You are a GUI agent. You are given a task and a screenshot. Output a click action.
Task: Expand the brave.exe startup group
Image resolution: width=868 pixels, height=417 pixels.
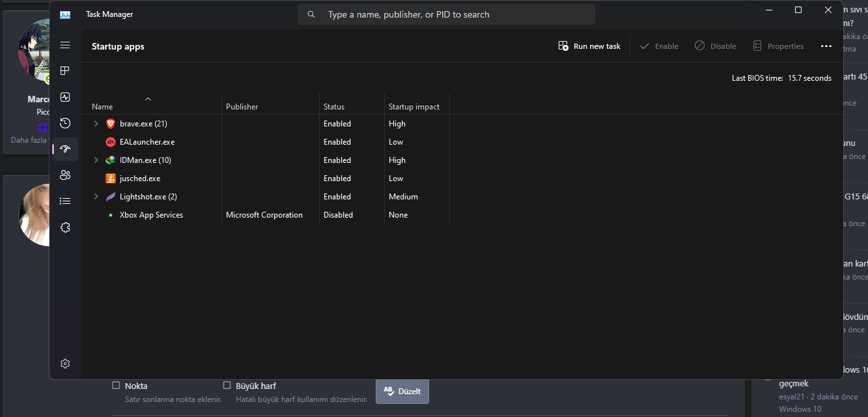96,124
